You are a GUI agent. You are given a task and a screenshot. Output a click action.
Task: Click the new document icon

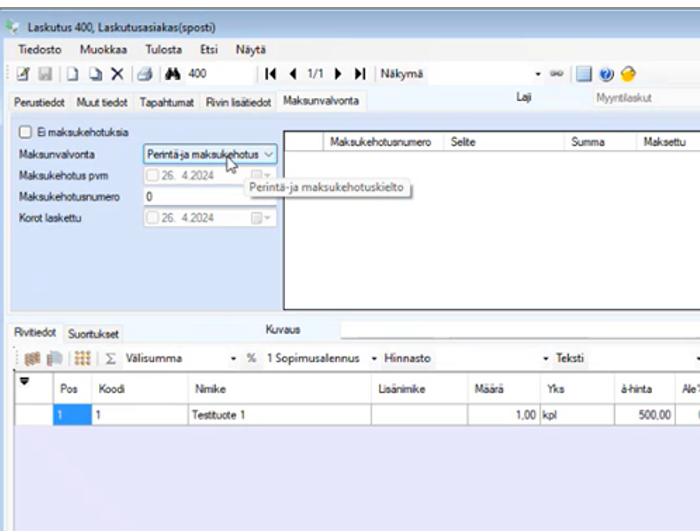click(72, 74)
